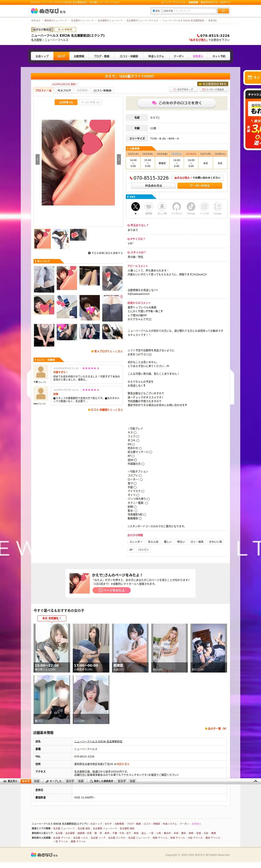Click 女の子 under 最近見た in bottom bar
Viewport: 261px width, 868px height.
26,781
